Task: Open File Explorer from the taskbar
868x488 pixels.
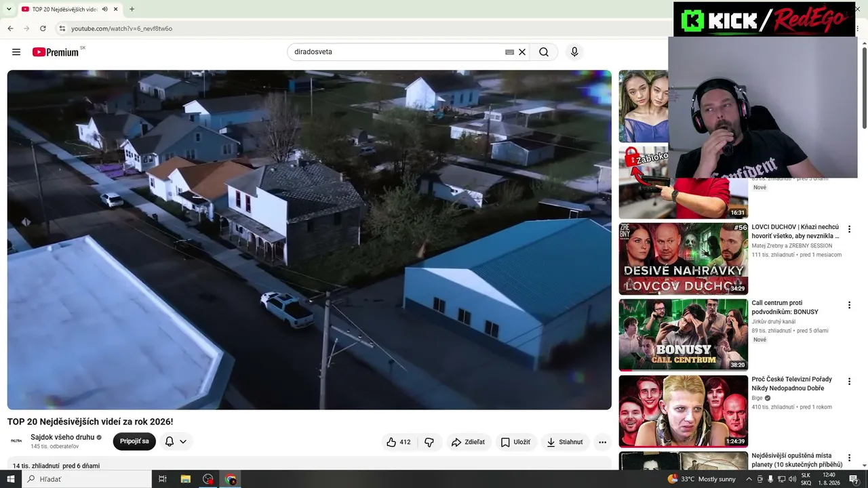Action: point(185,479)
